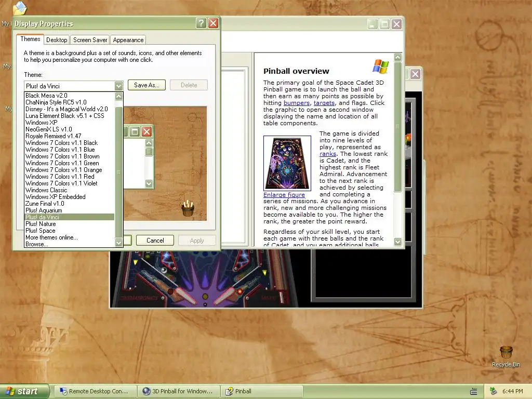Select Windows Classic theme
532x399 pixels.
(70, 190)
